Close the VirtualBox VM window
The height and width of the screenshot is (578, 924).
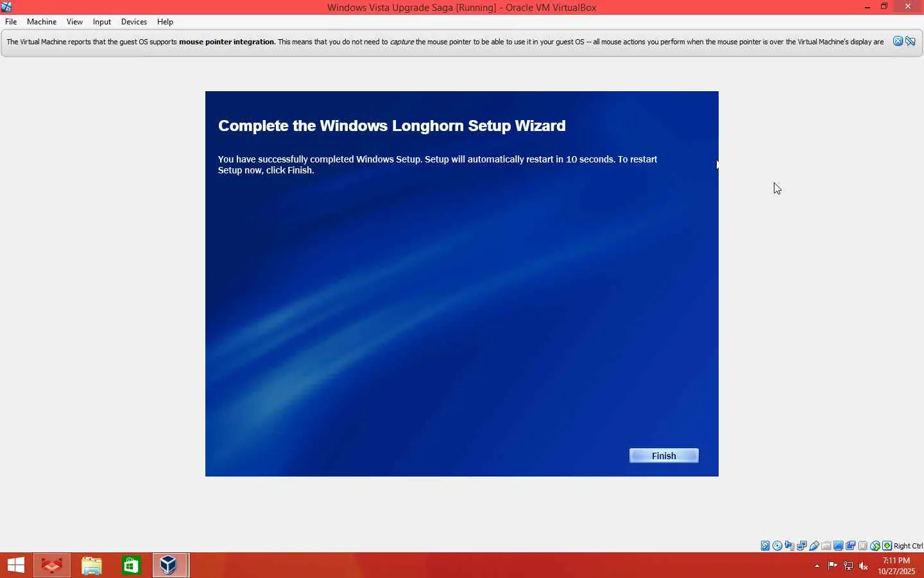pos(908,7)
